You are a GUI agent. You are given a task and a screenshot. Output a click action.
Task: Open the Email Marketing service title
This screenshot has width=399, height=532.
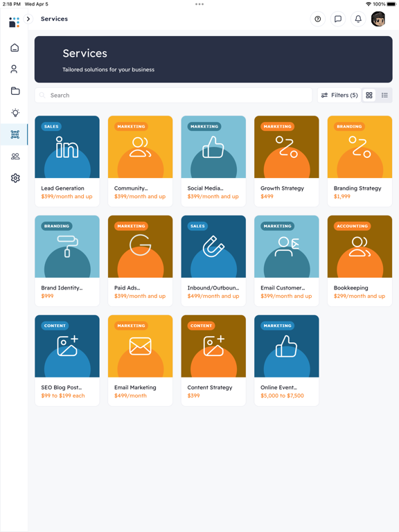click(135, 387)
